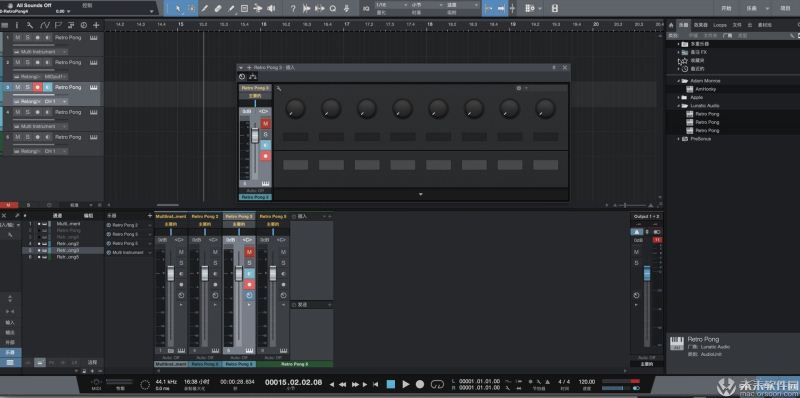Image resolution: width=800 pixels, height=398 pixels.
Task: Show automation curve icon above tracks
Action: [x=44, y=24]
